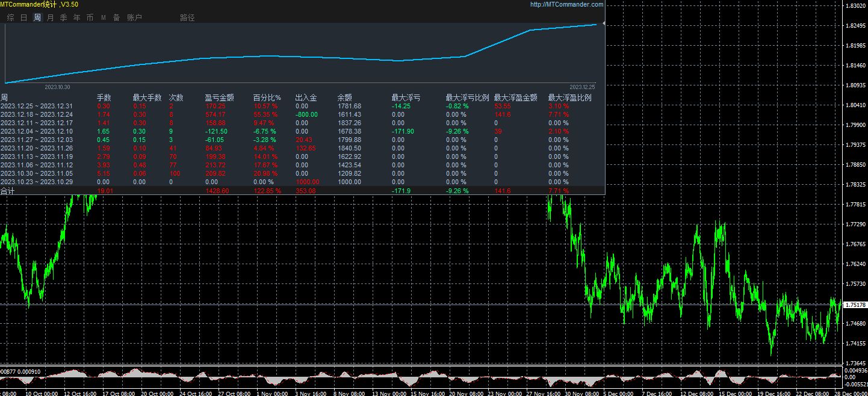Image resolution: width=868 pixels, height=396 pixels.
Task: Click the current price label 1.75178
Action: (x=856, y=305)
